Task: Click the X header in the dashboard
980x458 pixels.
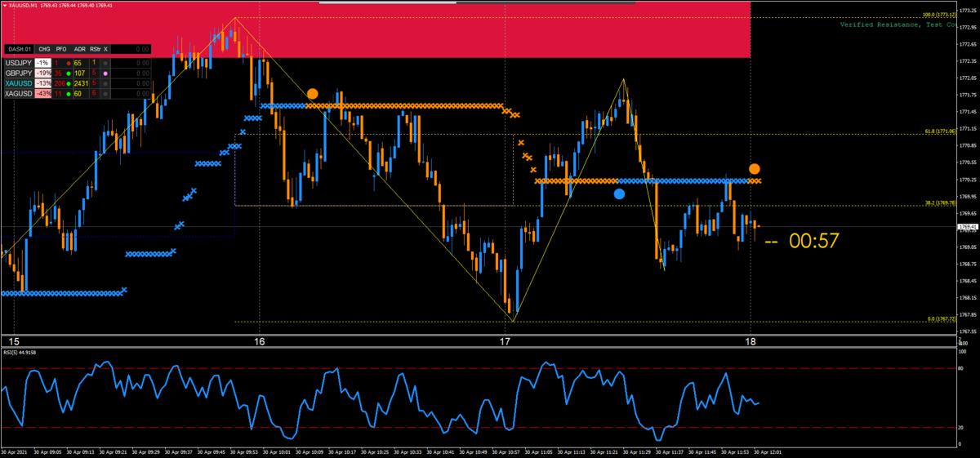Action: (x=105, y=49)
